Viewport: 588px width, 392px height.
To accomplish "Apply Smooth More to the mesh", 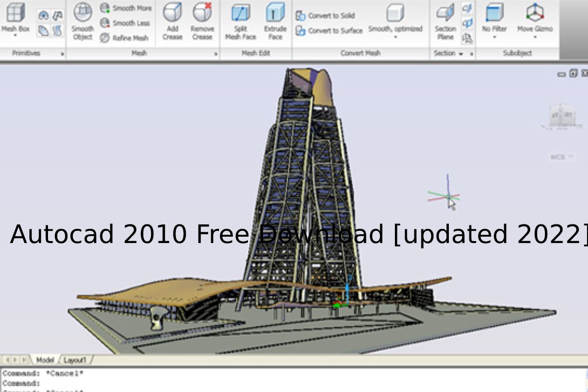I will [126, 8].
